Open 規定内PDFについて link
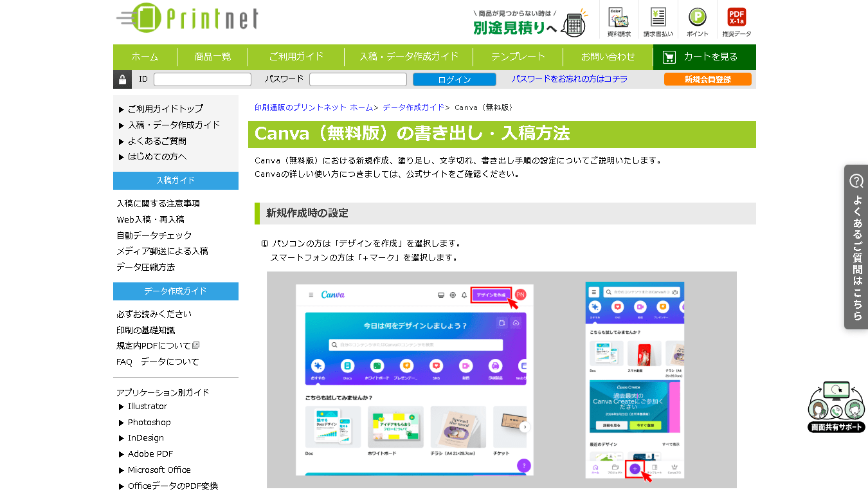Image resolution: width=868 pixels, height=494 pixels. click(154, 345)
